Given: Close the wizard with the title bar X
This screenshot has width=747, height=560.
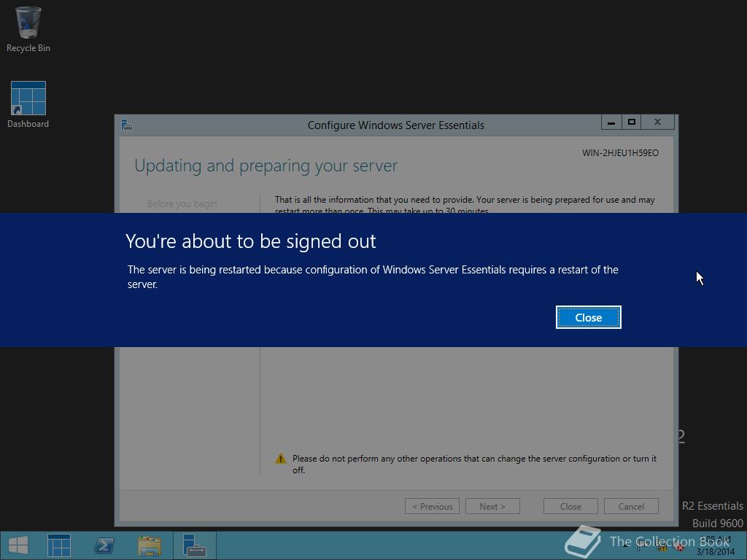Looking at the screenshot, I should point(657,122).
